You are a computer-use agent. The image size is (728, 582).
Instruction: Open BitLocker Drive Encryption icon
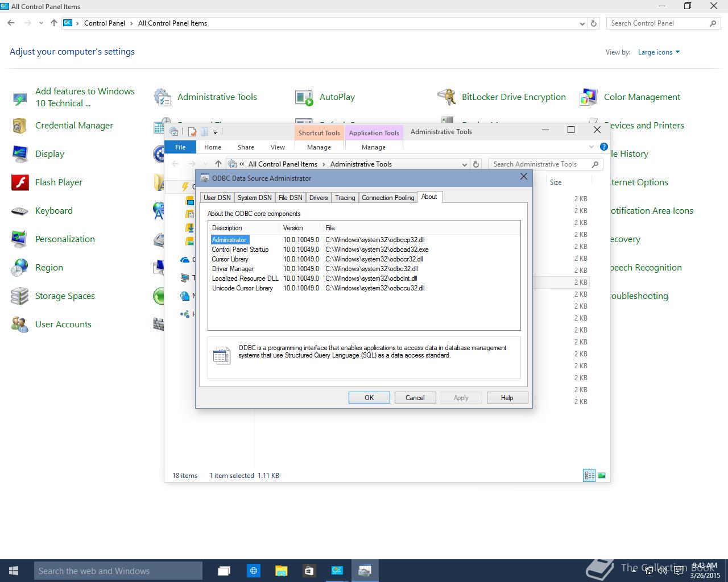point(446,97)
